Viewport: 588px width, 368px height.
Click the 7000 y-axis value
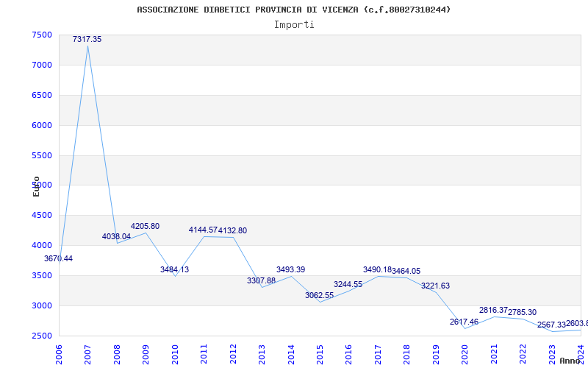tap(42, 65)
